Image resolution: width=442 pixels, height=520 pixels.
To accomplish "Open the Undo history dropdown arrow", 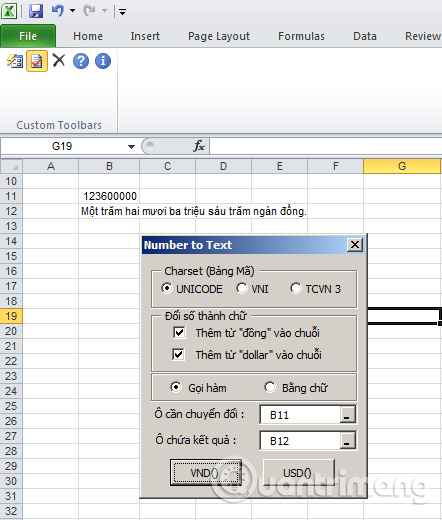I will pos(73,11).
